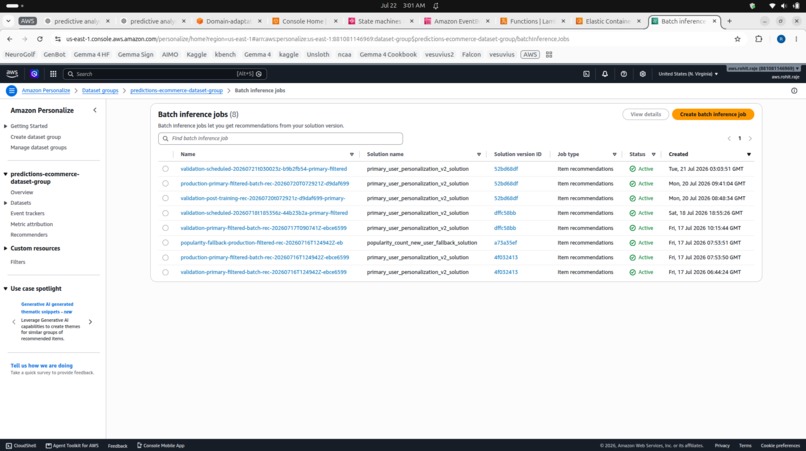This screenshot has height=451, width=806.
Task: Open Tell us how we are doing link
Action: [x=42, y=366]
